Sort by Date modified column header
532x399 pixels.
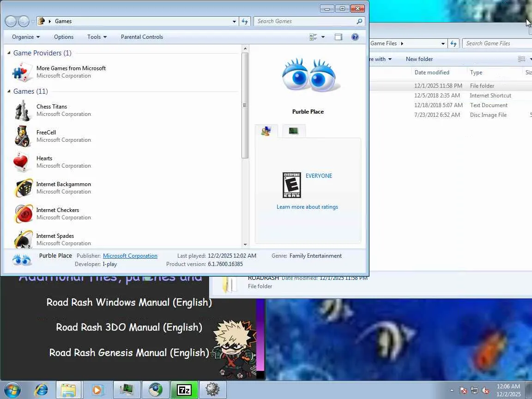pos(432,72)
